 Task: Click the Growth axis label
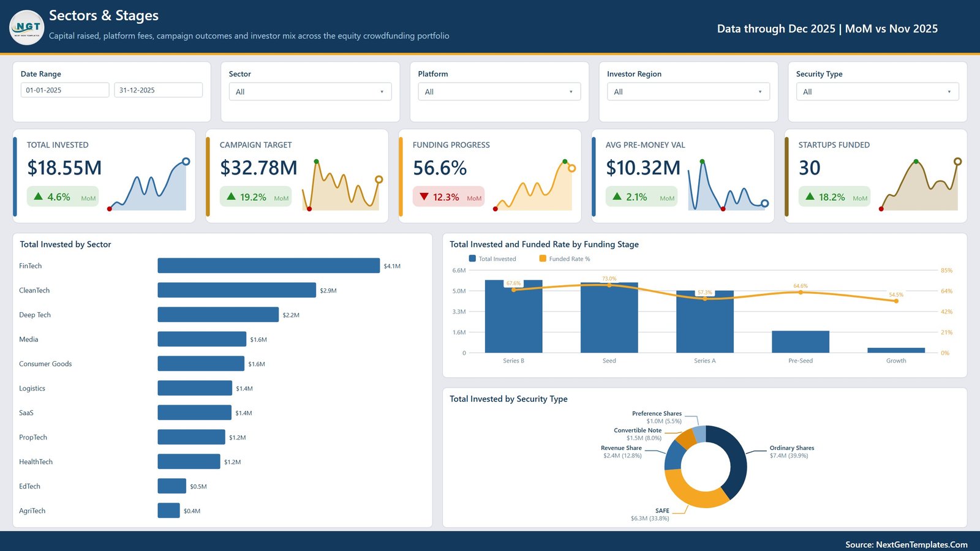pos(896,361)
